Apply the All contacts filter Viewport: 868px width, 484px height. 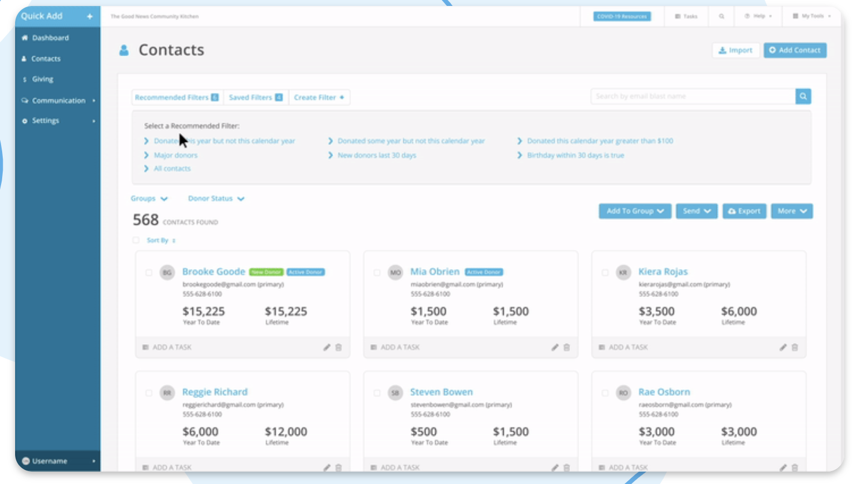pyautogui.click(x=172, y=169)
